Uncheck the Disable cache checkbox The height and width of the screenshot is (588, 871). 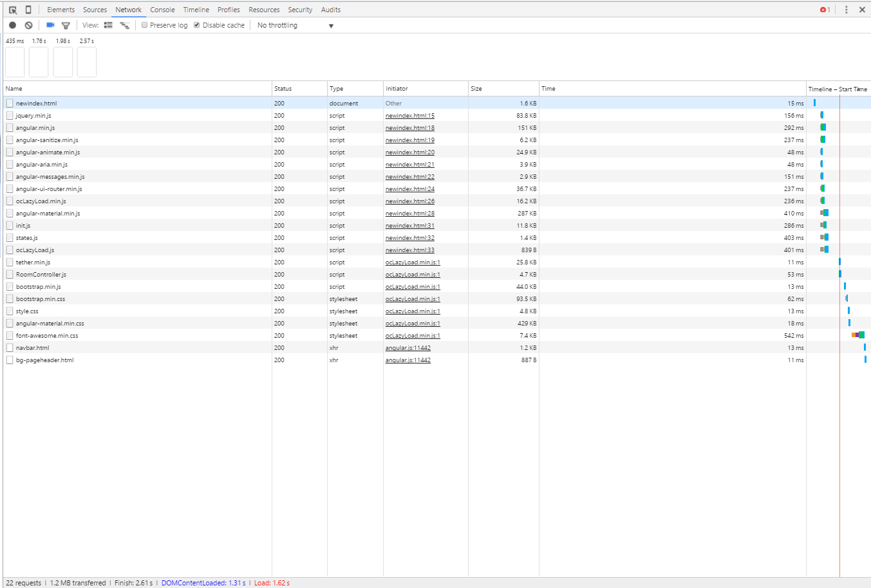click(x=197, y=25)
